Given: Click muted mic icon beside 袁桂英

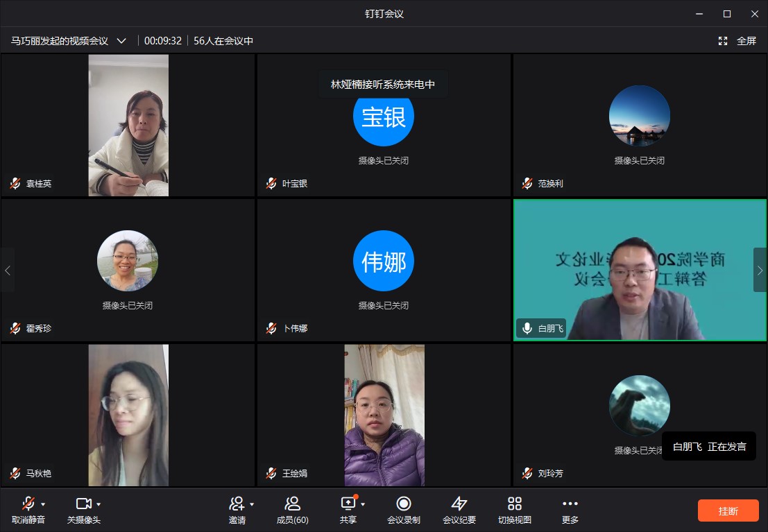Looking at the screenshot, I should click(15, 184).
